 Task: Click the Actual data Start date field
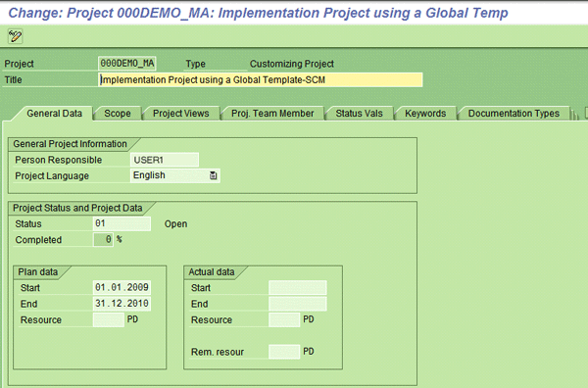pyautogui.click(x=297, y=287)
